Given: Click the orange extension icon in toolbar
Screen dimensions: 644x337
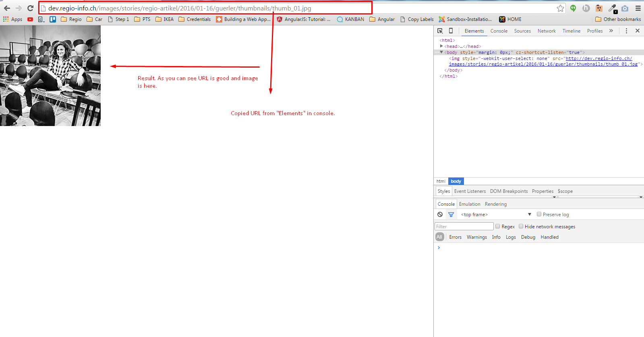Looking at the screenshot, I should [x=599, y=8].
